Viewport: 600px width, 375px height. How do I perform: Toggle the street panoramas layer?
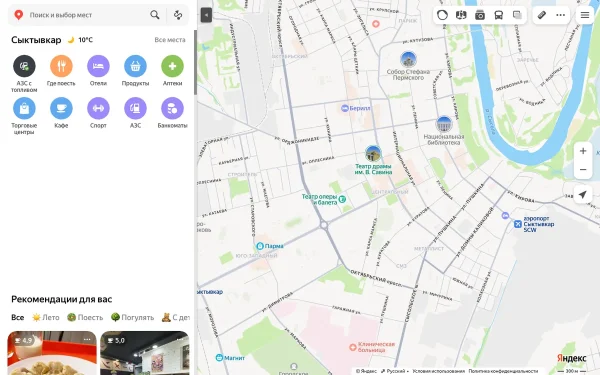461,15
